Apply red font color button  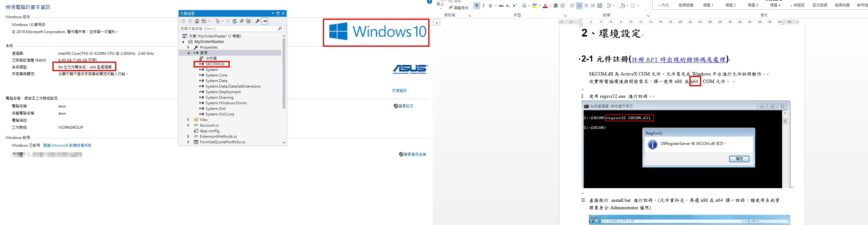[545, 6]
